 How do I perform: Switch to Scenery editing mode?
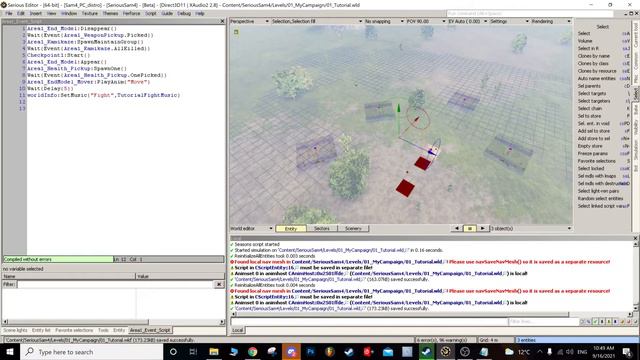(353, 229)
